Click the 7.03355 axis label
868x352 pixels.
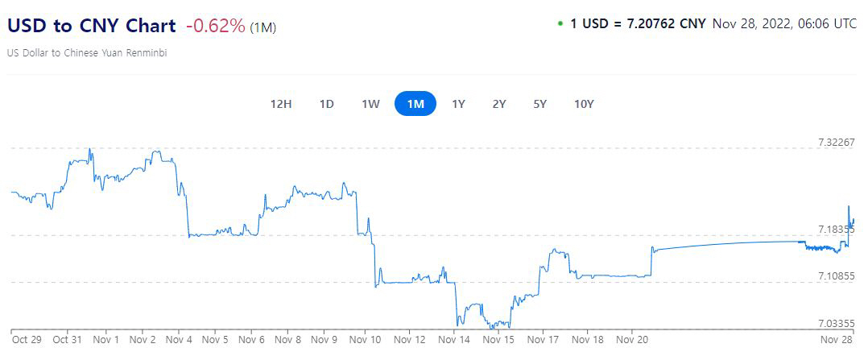(835, 323)
